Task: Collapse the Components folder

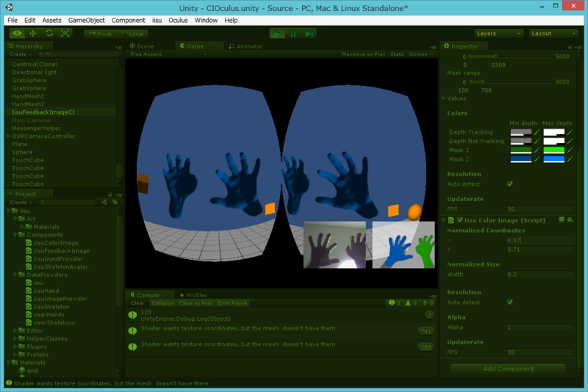Action: [15, 235]
